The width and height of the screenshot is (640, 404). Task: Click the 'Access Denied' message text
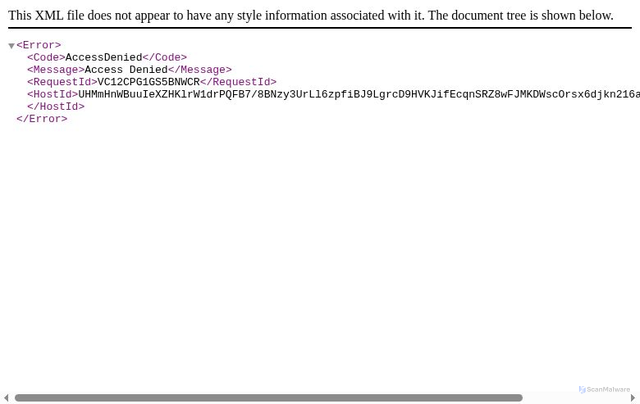click(126, 69)
